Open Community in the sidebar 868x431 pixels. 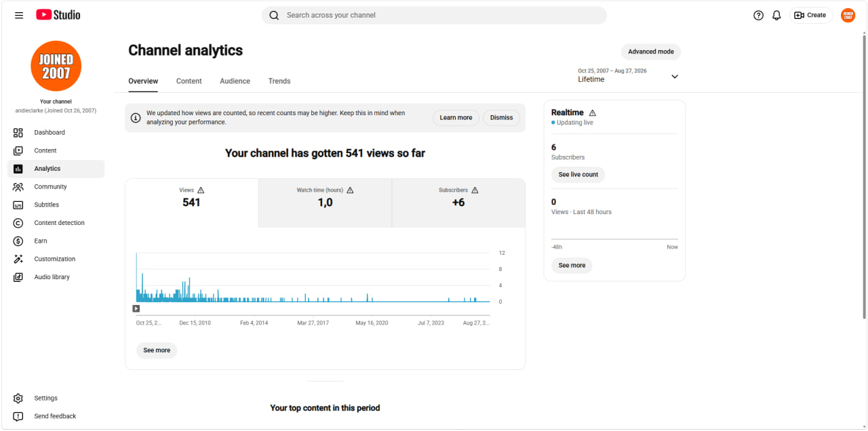[56, 187]
